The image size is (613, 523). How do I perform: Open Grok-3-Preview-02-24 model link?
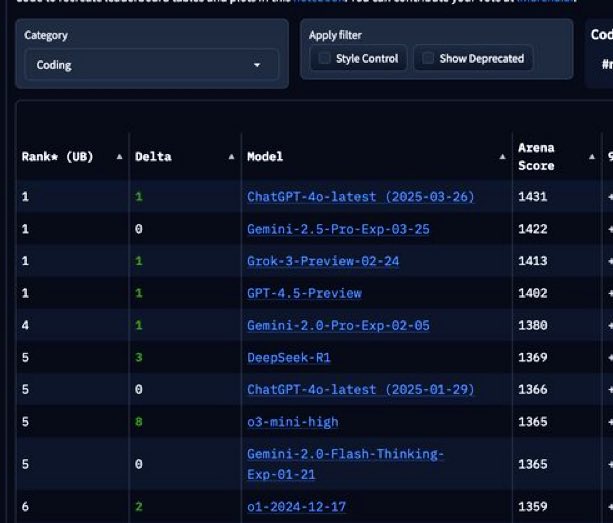(323, 261)
